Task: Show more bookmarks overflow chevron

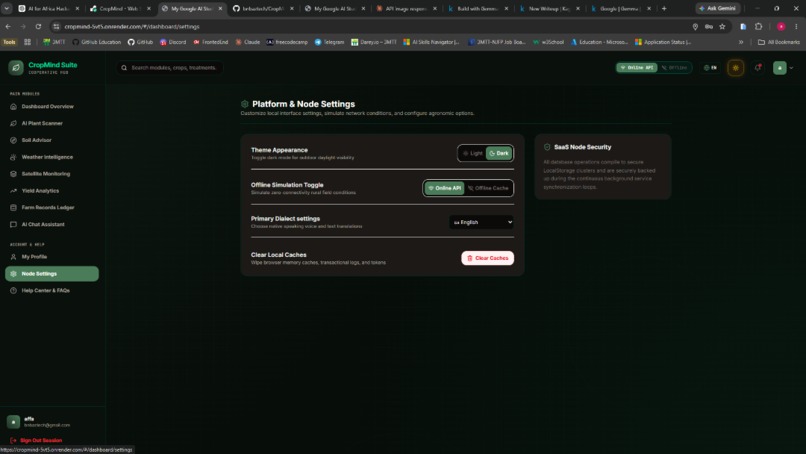Action: coord(741,42)
